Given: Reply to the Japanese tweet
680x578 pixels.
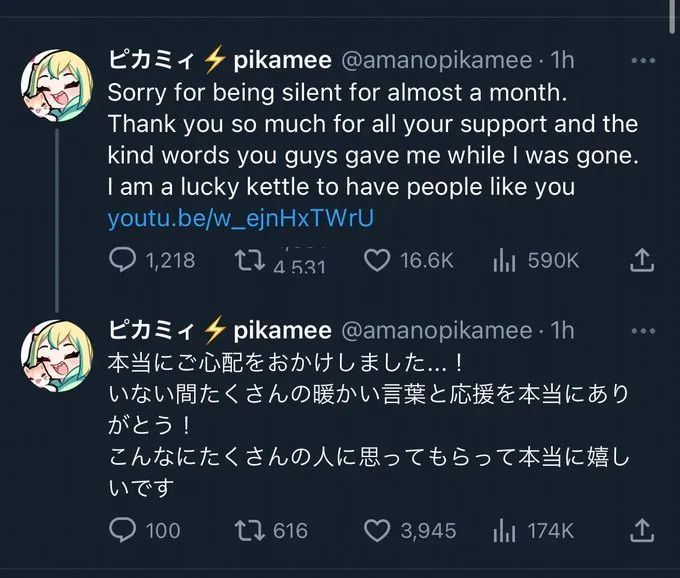Looking at the screenshot, I should [122, 530].
